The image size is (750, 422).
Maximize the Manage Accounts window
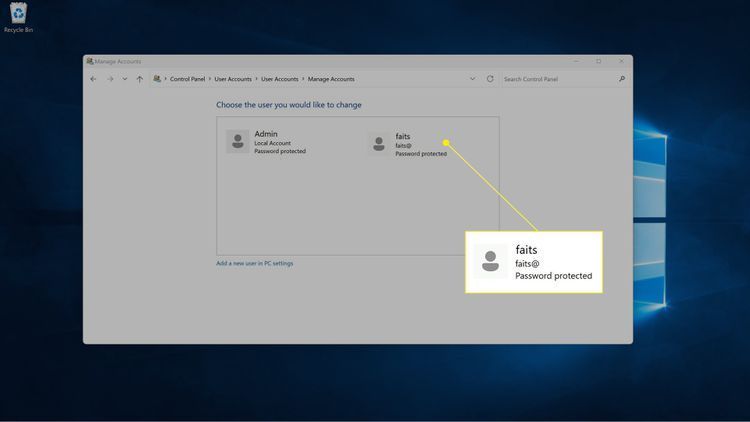point(598,61)
